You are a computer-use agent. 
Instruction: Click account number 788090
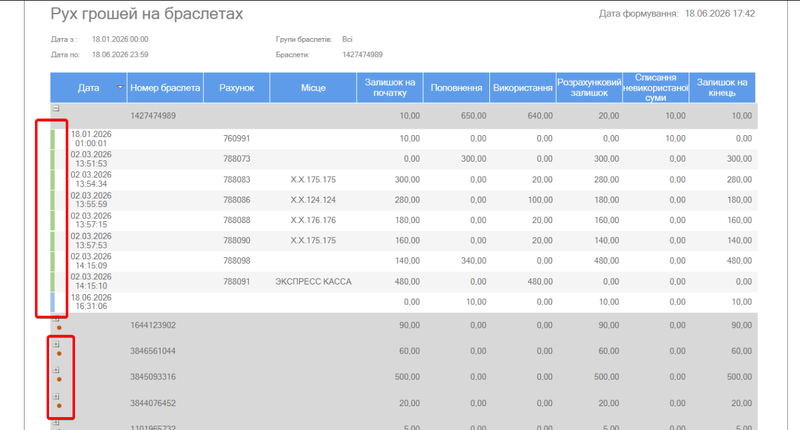pos(237,240)
